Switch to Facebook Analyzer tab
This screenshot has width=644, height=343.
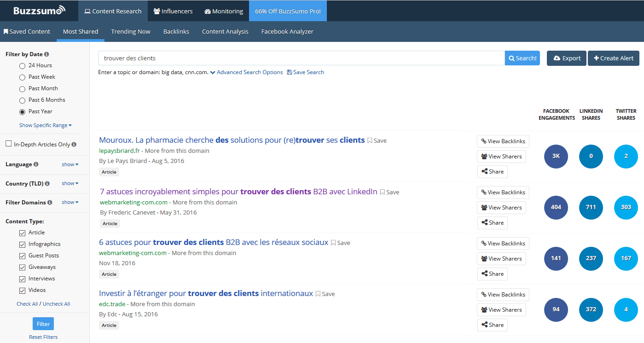tap(287, 32)
